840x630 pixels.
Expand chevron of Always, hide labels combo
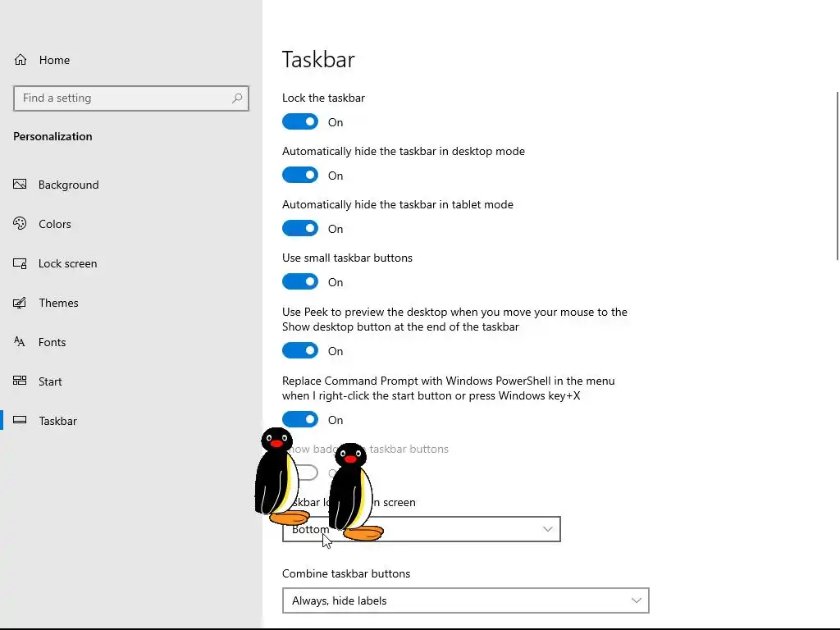click(x=636, y=600)
